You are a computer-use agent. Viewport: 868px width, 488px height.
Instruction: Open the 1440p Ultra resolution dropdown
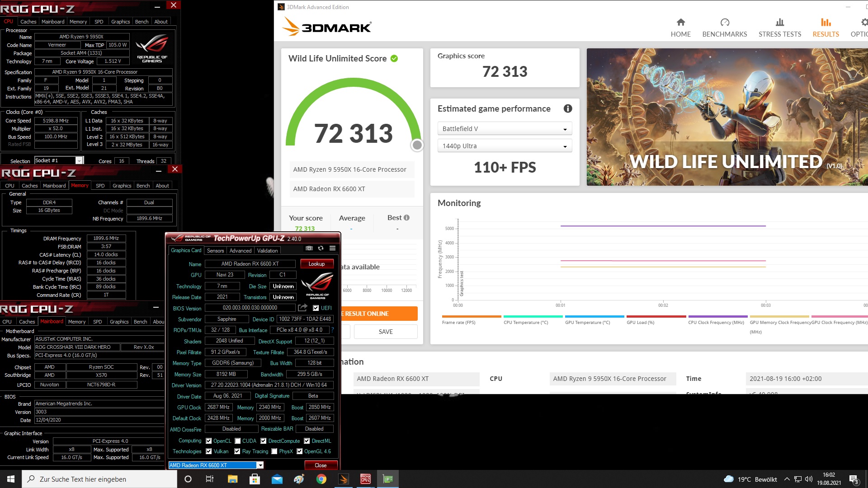tap(505, 146)
